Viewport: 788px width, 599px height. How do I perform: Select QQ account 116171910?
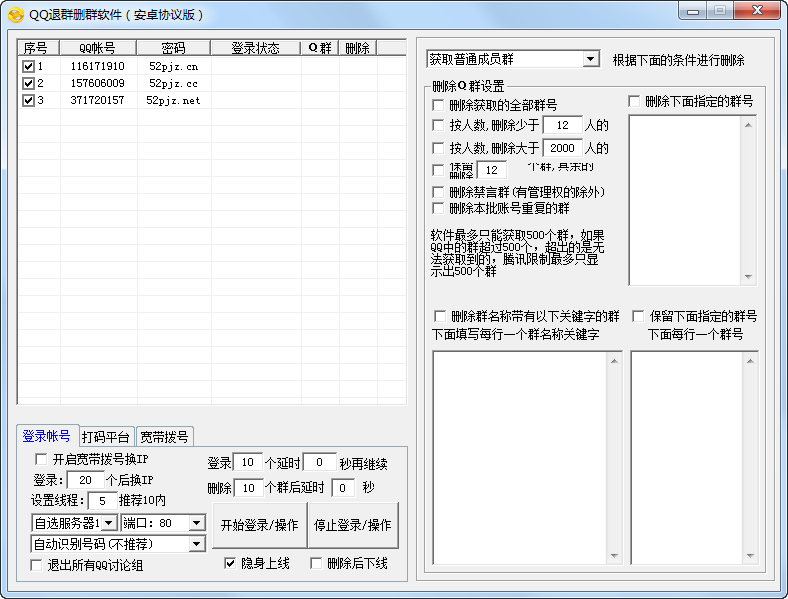tap(97, 66)
